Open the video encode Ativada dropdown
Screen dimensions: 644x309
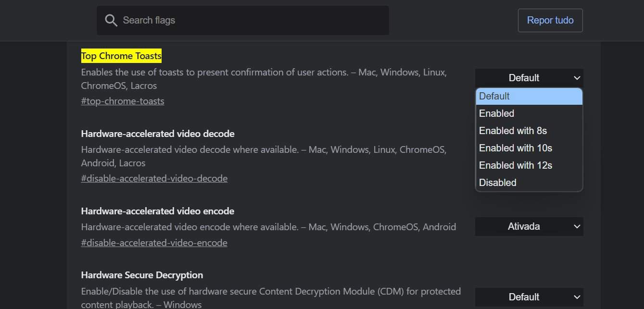pyautogui.click(x=529, y=226)
